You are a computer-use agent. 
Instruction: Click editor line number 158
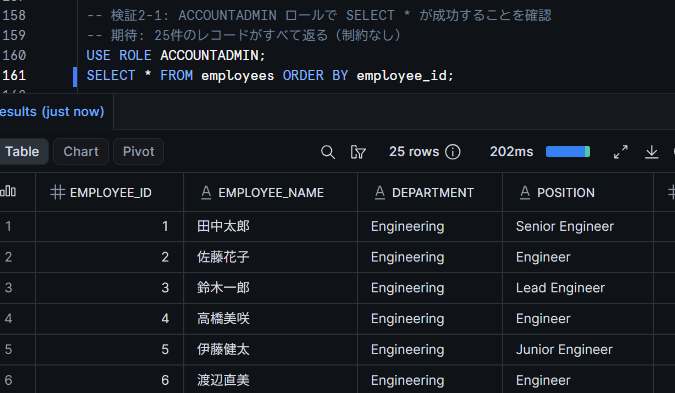click(x=14, y=15)
